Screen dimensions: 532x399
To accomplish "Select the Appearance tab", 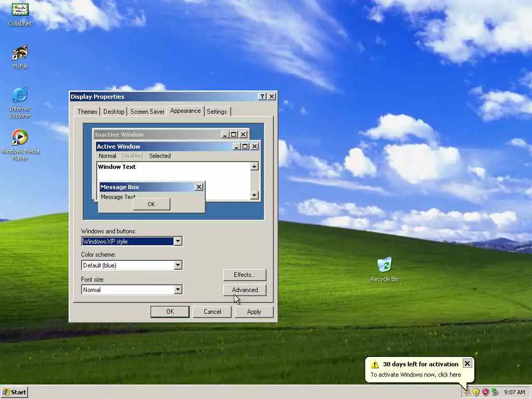I will click(x=185, y=111).
